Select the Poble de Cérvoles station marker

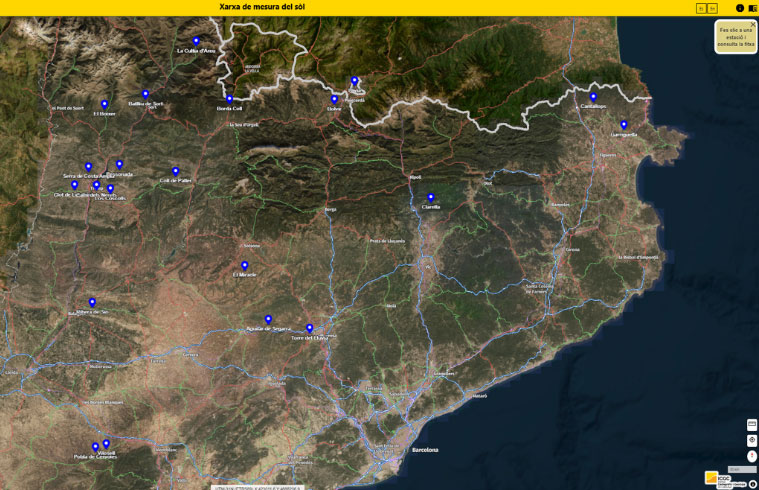95,447
